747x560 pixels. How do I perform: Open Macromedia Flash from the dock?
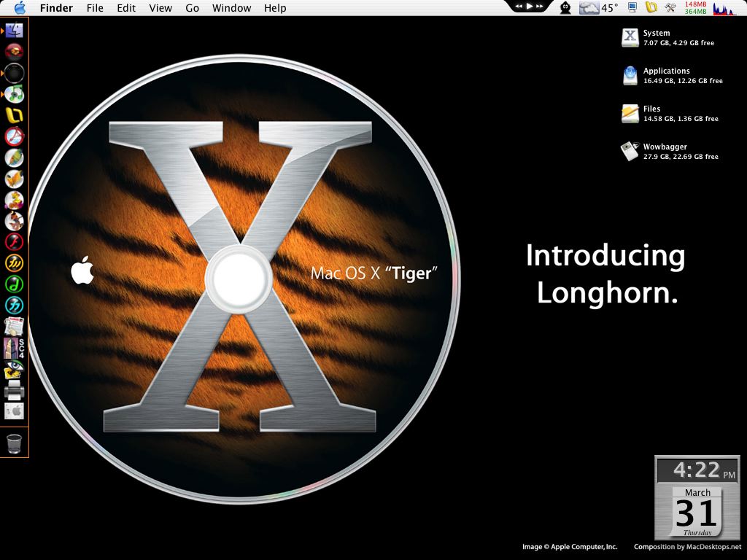point(15,242)
